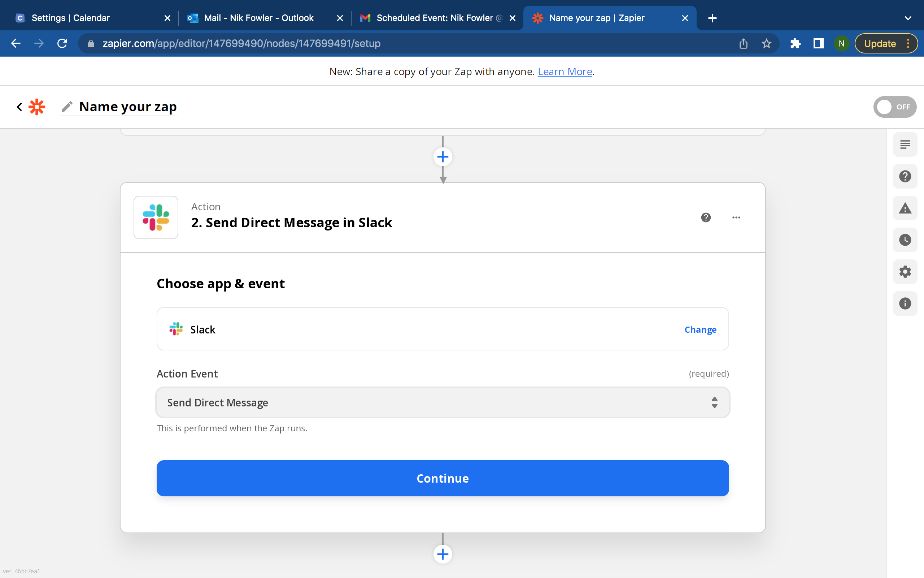
Task: Click the browser back arrow
Action: click(x=16, y=43)
